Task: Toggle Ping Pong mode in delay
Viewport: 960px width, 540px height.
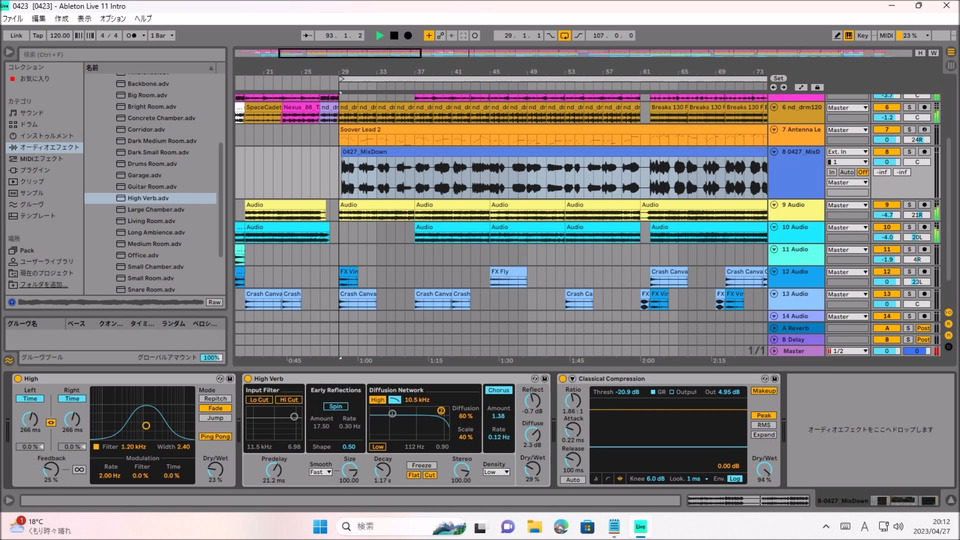Action: tap(214, 436)
